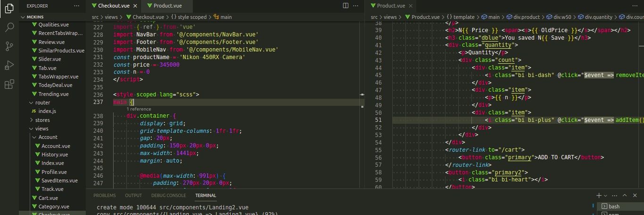Image resolution: width=644 pixels, height=215 pixels.
Task: Click the EXPLORER panel title
Action: (37, 6)
